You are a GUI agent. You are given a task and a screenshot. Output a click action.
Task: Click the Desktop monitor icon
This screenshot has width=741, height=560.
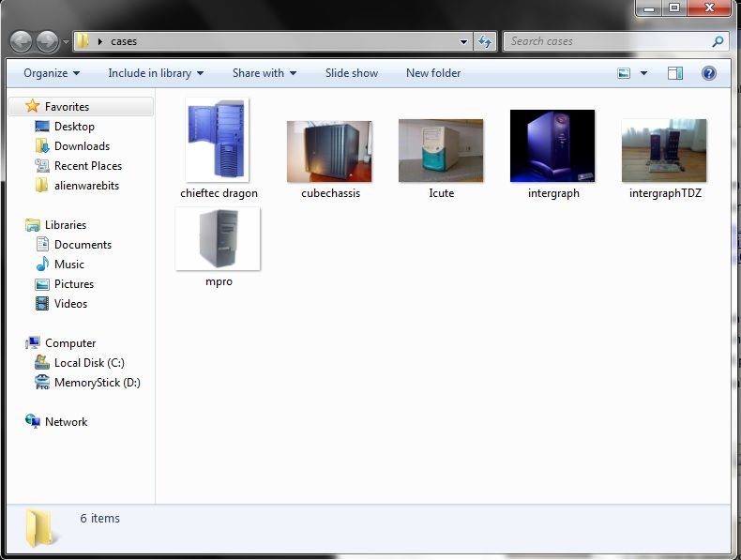[42, 127]
